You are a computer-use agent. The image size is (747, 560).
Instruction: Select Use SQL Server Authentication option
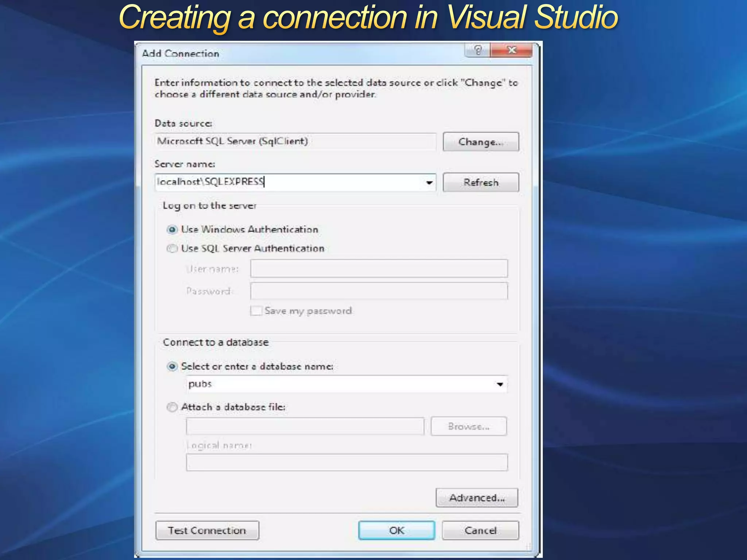[x=172, y=249]
